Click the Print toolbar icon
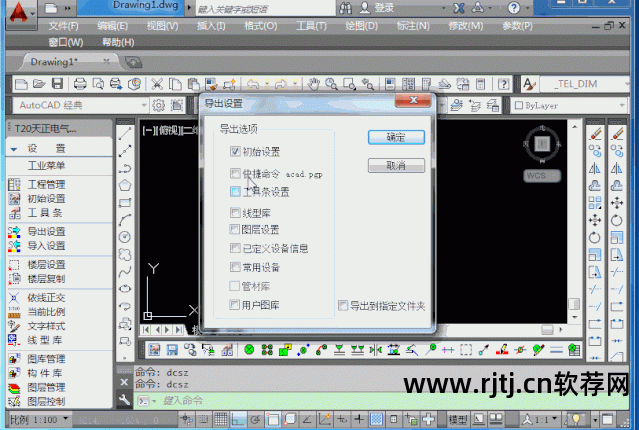 pyautogui.click(x=80, y=84)
